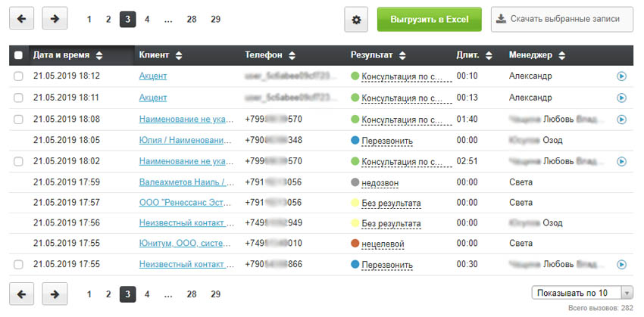Play the 21.05.2019 17:55 Перезвонить call recording
The image size is (644, 317).
621,265
